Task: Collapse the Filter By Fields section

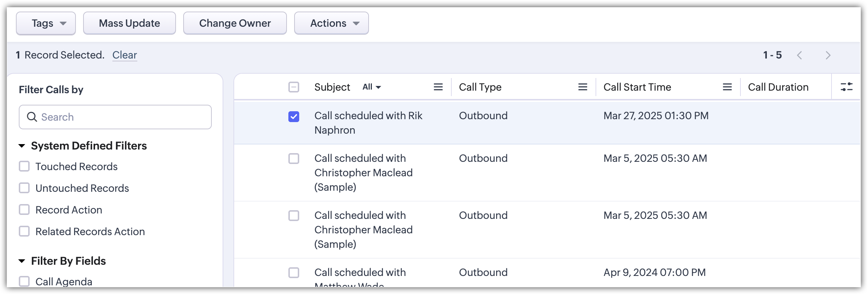Action: pyautogui.click(x=22, y=261)
